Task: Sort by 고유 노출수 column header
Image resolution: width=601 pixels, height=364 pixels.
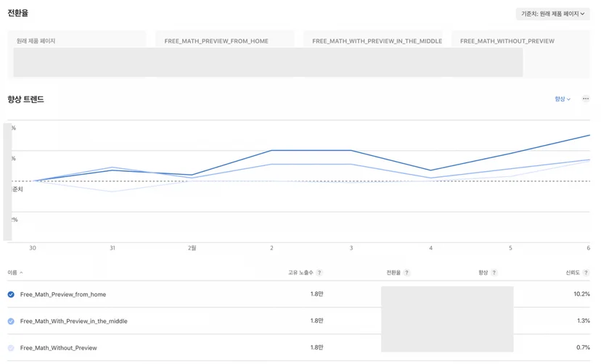Action: point(300,273)
